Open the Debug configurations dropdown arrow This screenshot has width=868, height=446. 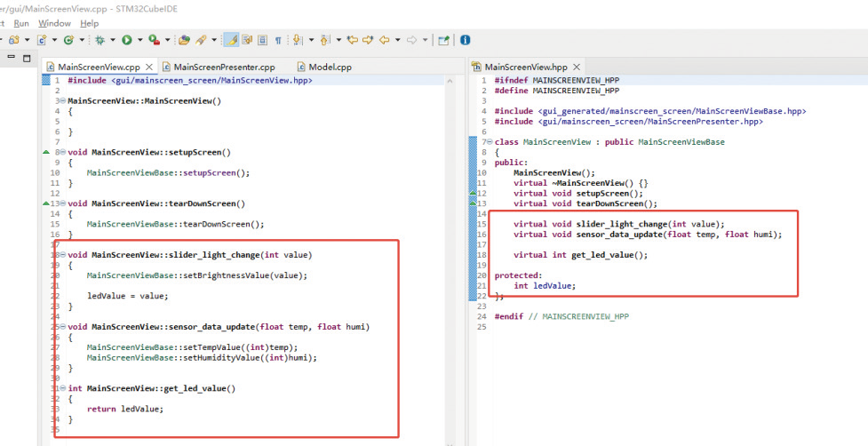(x=112, y=40)
